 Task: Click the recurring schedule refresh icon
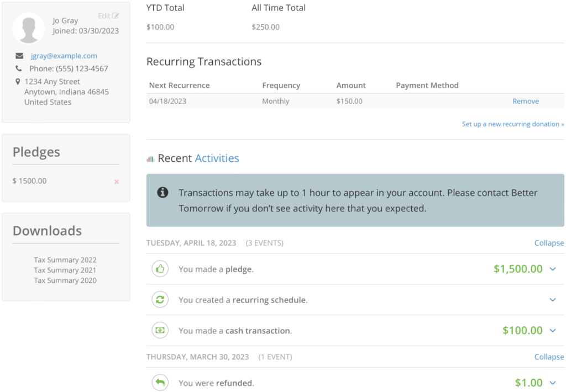click(x=160, y=299)
